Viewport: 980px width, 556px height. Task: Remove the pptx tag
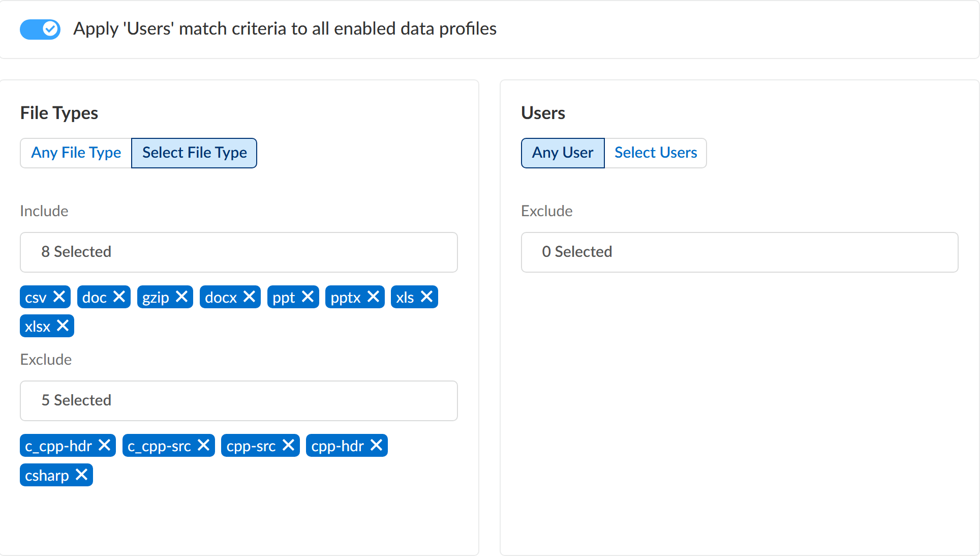[x=373, y=297]
